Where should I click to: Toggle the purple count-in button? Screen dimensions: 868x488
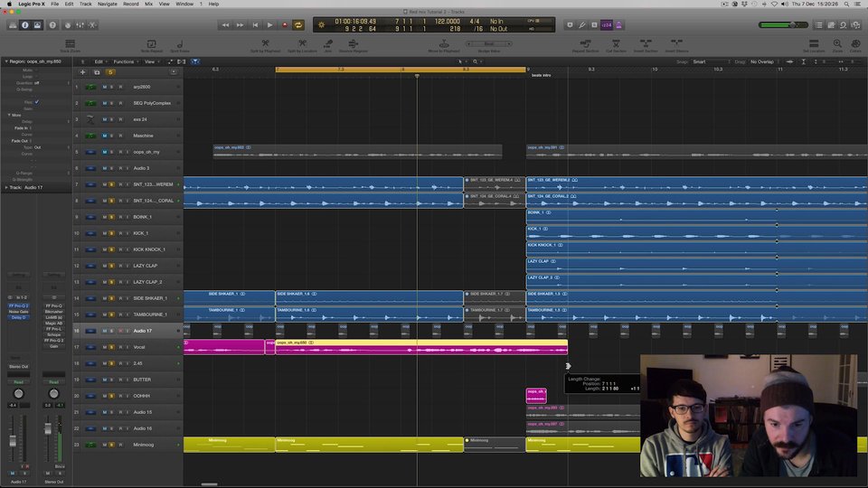coord(607,25)
